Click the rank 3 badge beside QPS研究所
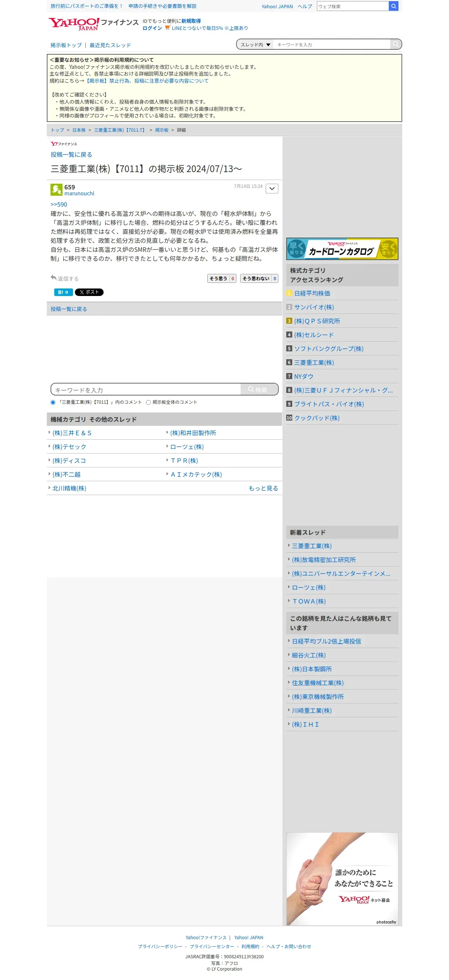Screen dimensions: 449x980 [289, 321]
